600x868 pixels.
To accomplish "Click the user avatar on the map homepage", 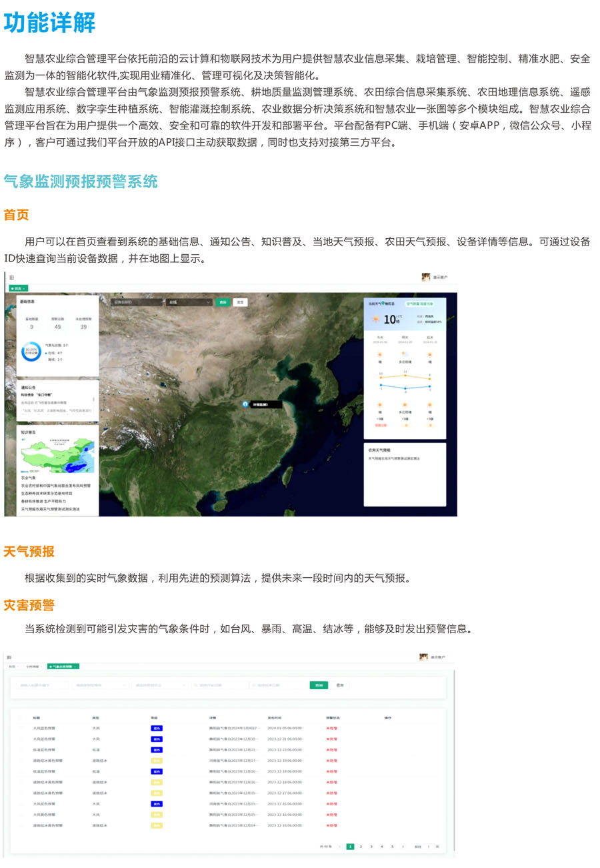I will coord(425,277).
